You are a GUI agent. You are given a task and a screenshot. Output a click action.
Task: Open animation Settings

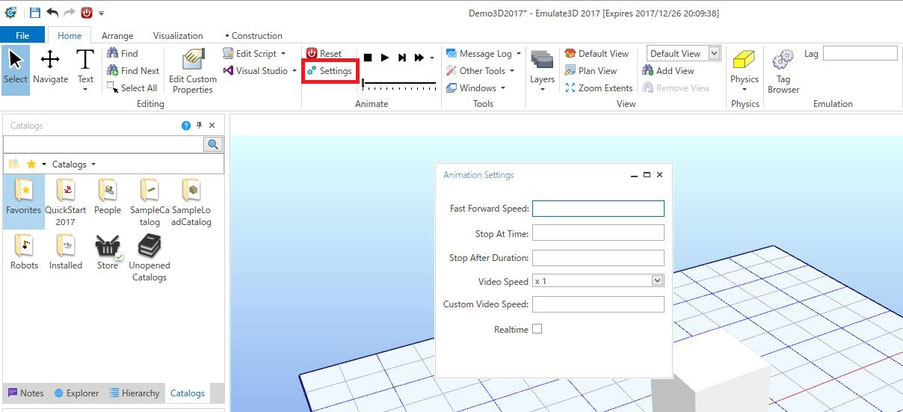tap(329, 71)
